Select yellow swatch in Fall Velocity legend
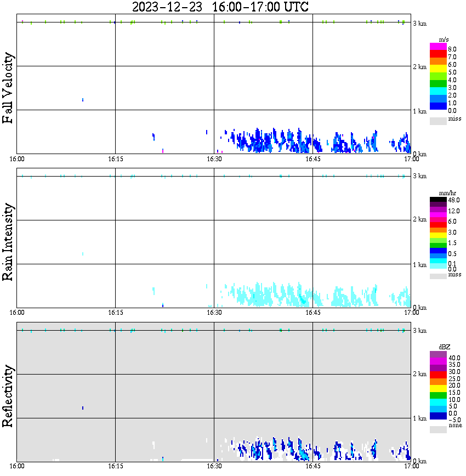466x476 pixels. [x=438, y=69]
